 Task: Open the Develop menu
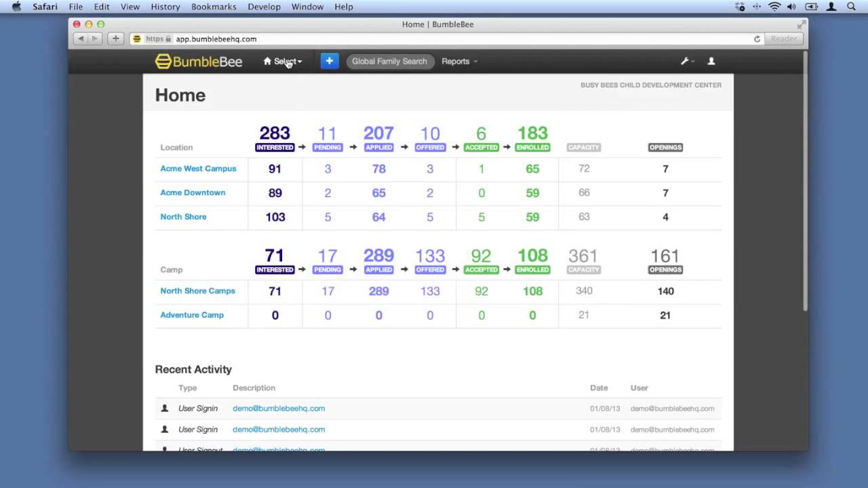point(264,7)
